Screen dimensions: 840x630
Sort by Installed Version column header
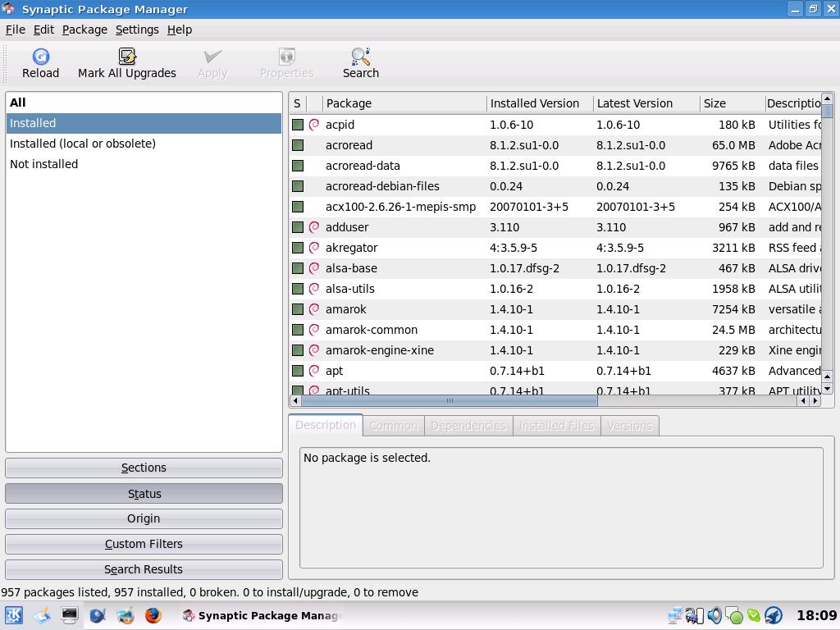(540, 103)
